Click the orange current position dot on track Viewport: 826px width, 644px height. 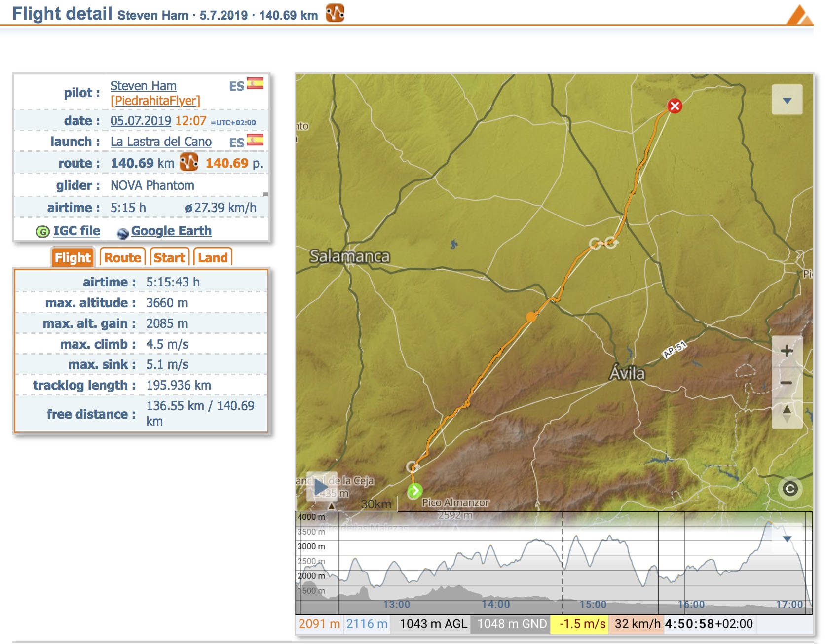tap(531, 317)
